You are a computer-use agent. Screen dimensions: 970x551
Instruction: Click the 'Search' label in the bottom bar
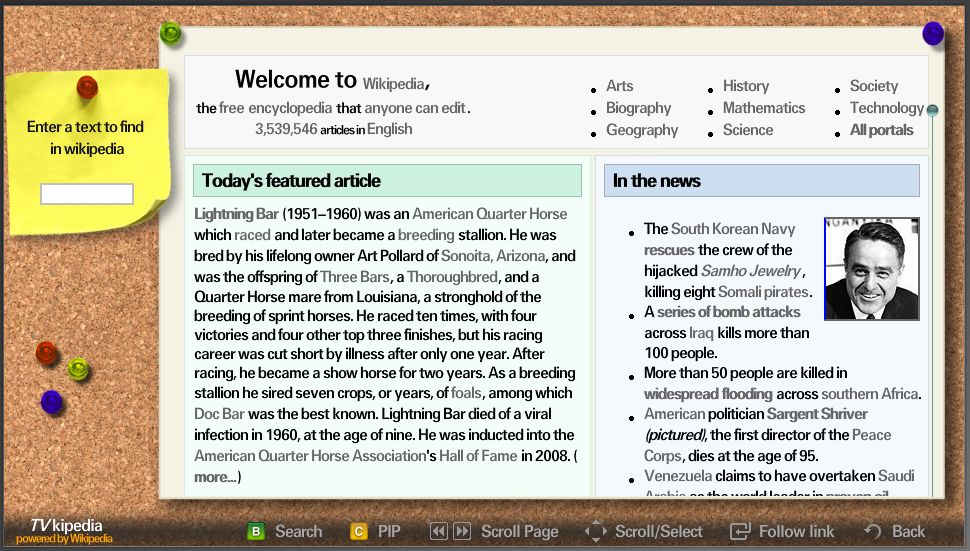pyautogui.click(x=298, y=532)
